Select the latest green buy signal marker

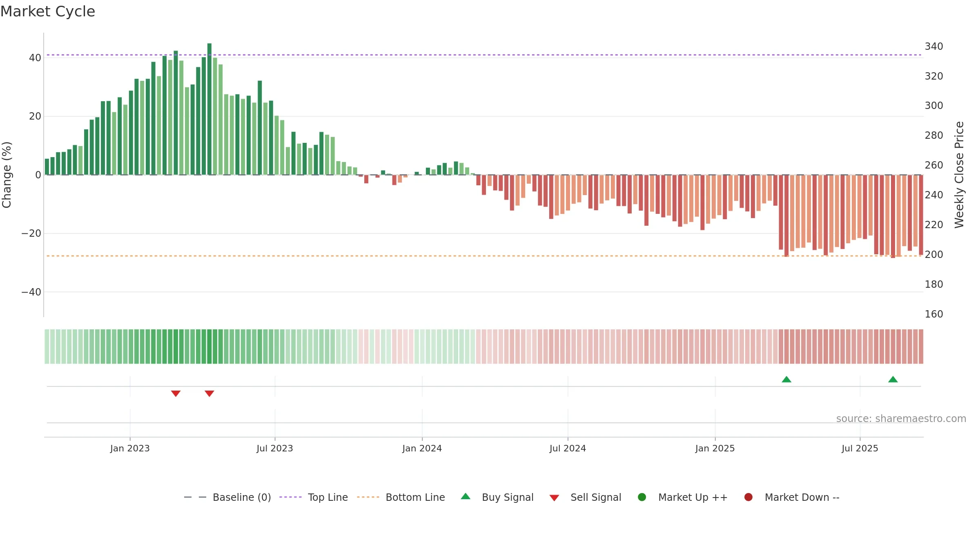tap(893, 379)
